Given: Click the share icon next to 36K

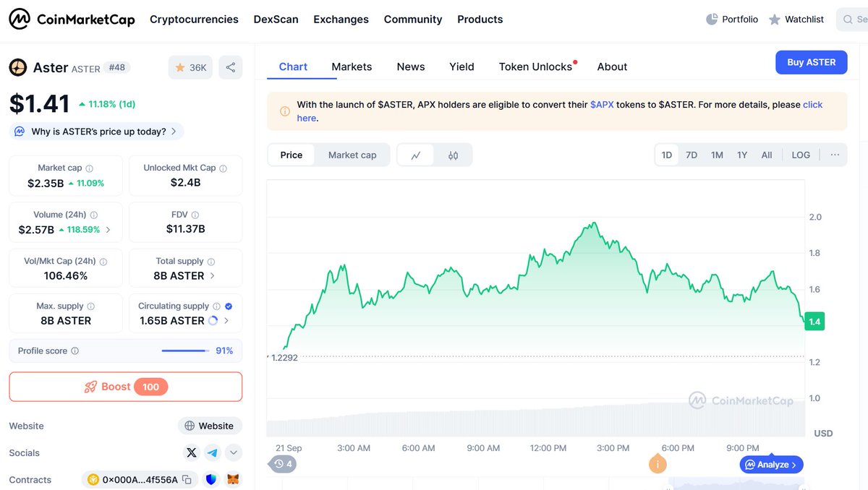Looking at the screenshot, I should click(231, 67).
